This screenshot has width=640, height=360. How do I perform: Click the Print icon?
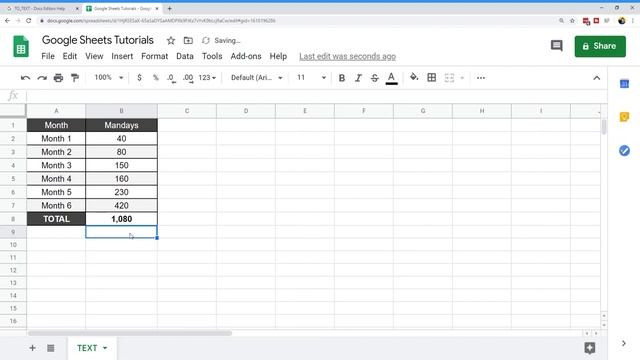pyautogui.click(x=58, y=78)
